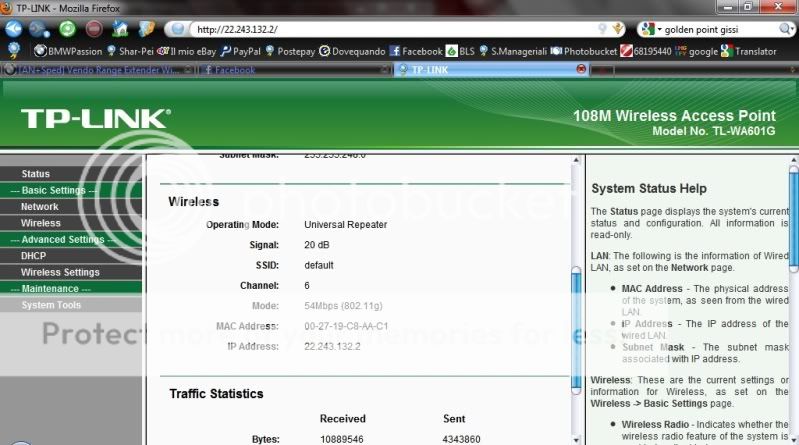Open the Photobucket bookmark
The width and height of the screenshot is (799, 445).
582,51
